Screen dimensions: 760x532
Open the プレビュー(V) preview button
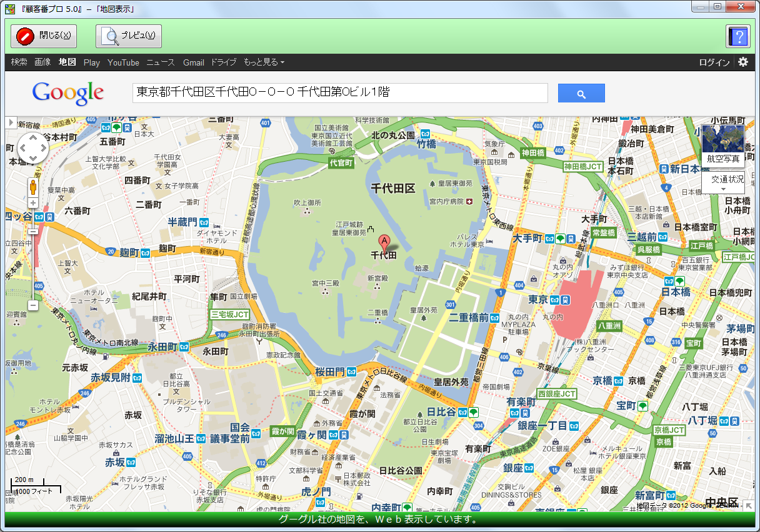coord(129,36)
